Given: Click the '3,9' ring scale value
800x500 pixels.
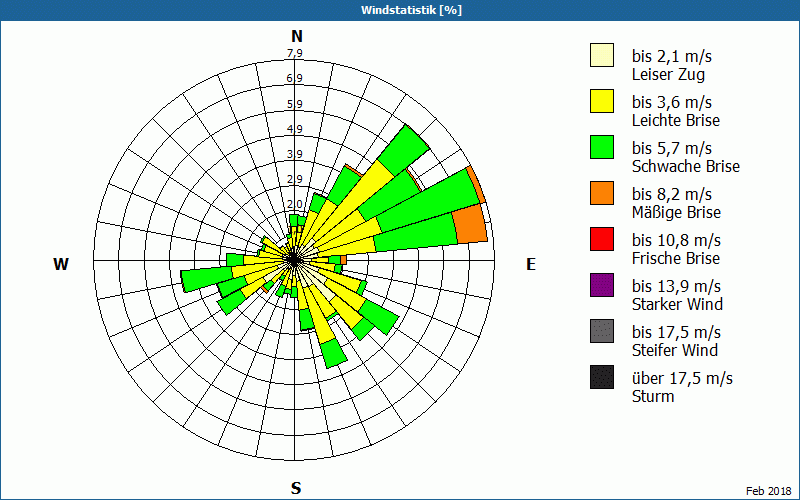Looking at the screenshot, I should pos(294,154).
